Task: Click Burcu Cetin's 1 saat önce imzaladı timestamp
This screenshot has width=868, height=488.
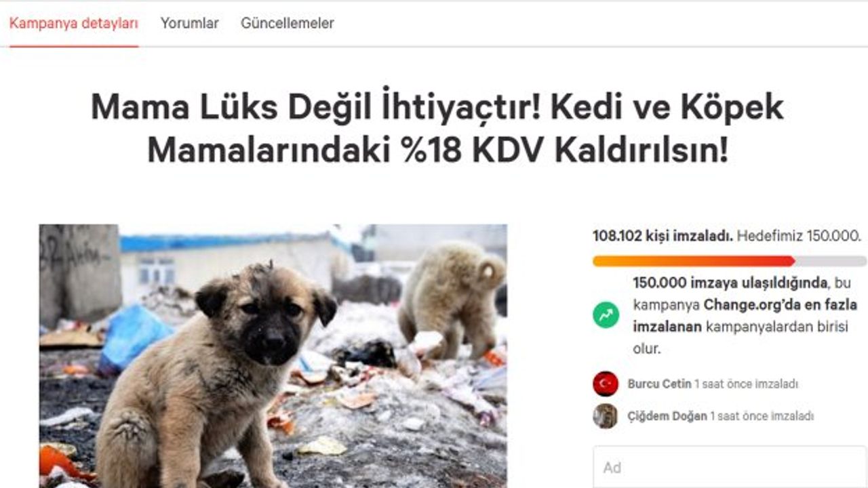Action: [747, 384]
